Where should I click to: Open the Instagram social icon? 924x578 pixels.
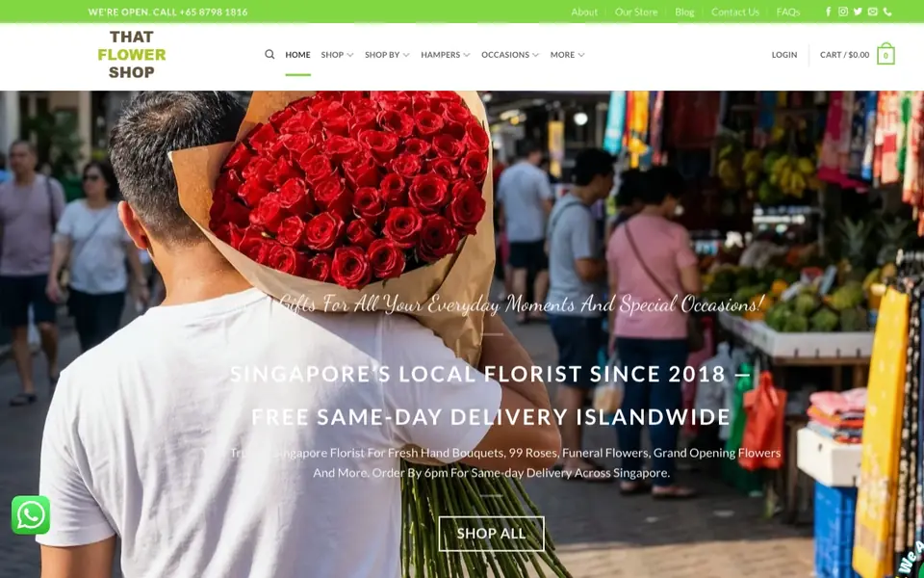[843, 12]
